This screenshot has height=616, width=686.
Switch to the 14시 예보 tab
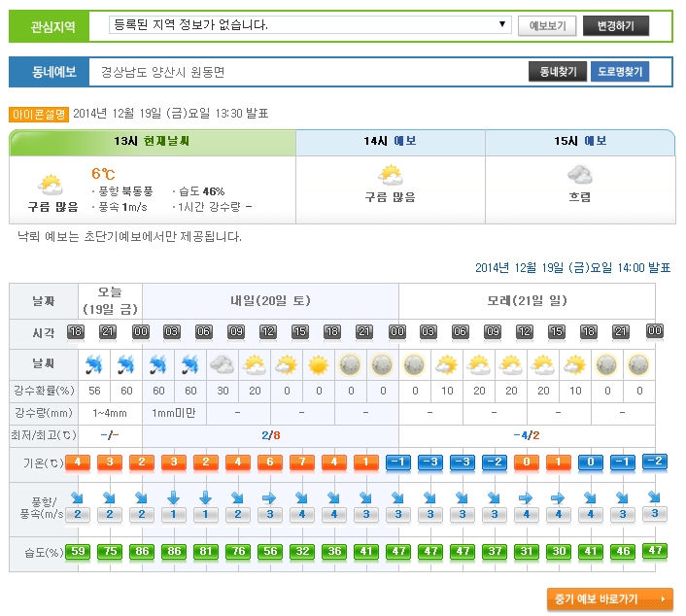click(x=390, y=142)
